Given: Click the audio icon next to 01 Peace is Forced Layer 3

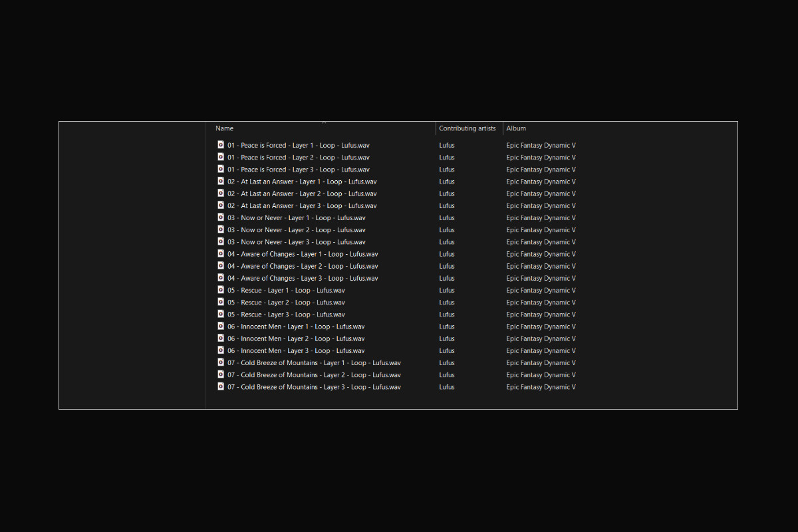Looking at the screenshot, I should point(221,169).
